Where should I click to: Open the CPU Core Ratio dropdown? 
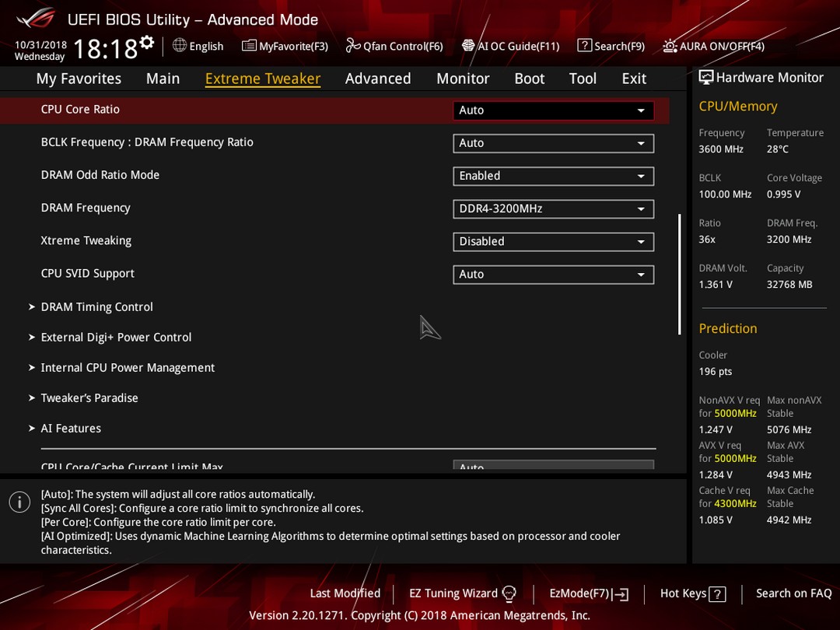tap(553, 110)
